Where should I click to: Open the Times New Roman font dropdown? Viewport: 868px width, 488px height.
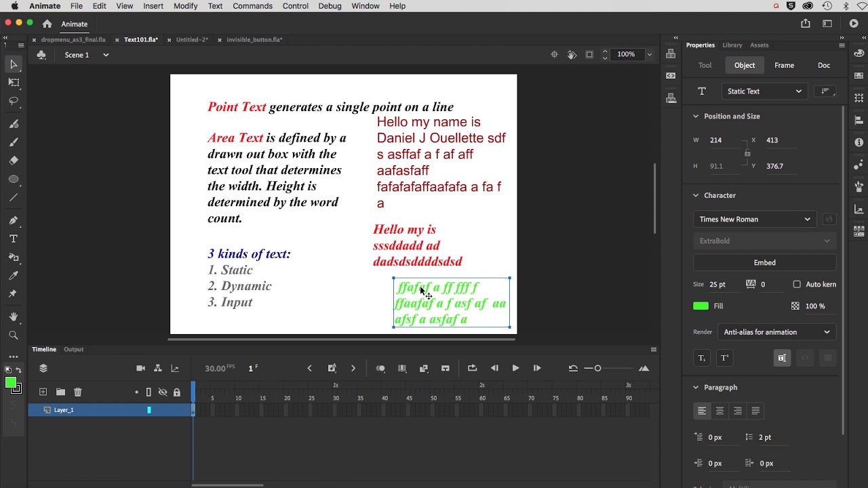click(755, 219)
